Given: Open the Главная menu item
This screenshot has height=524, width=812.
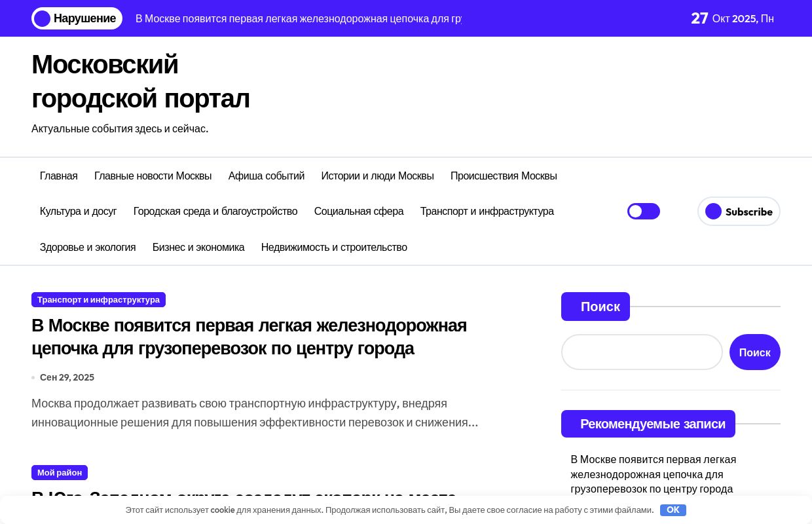Looking at the screenshot, I should point(59,176).
